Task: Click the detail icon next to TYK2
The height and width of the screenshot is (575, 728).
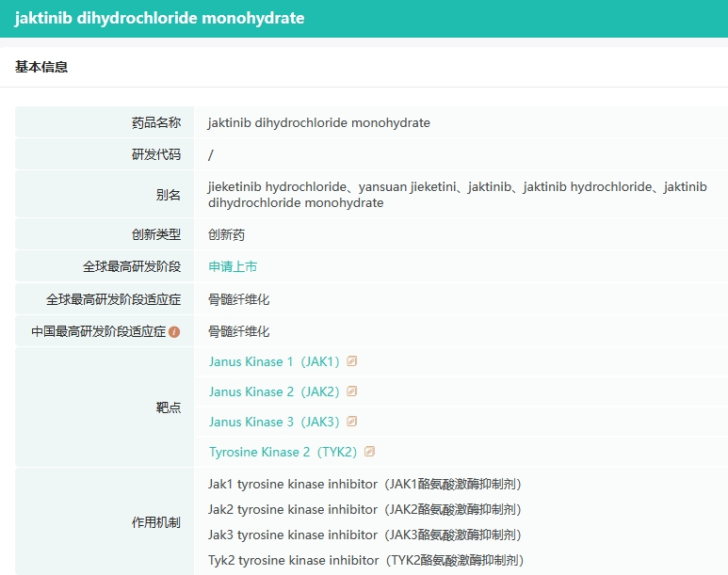Action: click(x=369, y=452)
